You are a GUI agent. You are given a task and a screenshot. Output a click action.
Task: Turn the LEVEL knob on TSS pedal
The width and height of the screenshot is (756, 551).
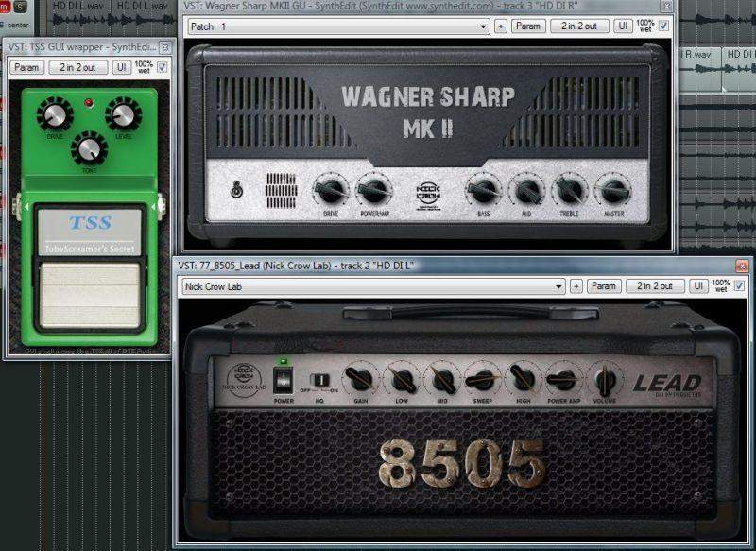tap(124, 114)
